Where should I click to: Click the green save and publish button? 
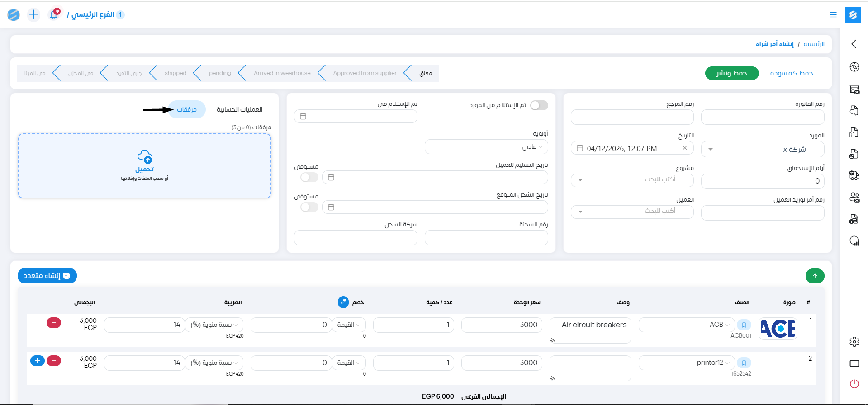(731, 73)
